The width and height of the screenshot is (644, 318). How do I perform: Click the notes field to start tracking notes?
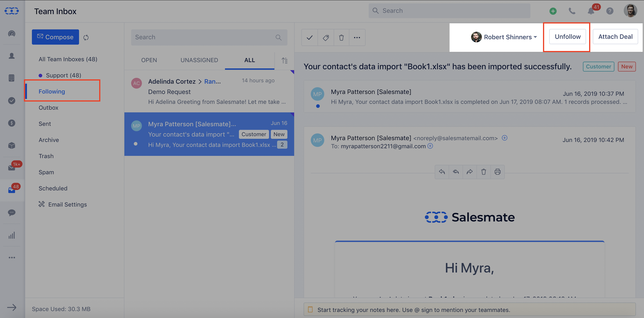coord(469,310)
